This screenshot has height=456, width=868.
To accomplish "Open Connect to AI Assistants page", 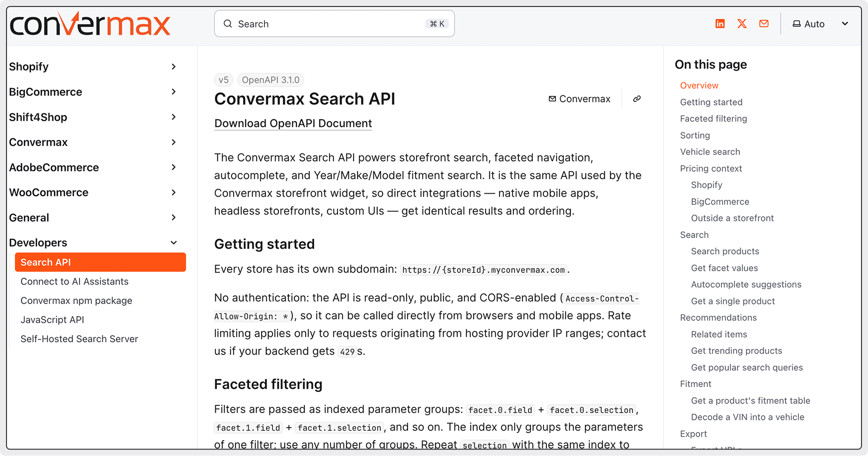I will point(75,282).
